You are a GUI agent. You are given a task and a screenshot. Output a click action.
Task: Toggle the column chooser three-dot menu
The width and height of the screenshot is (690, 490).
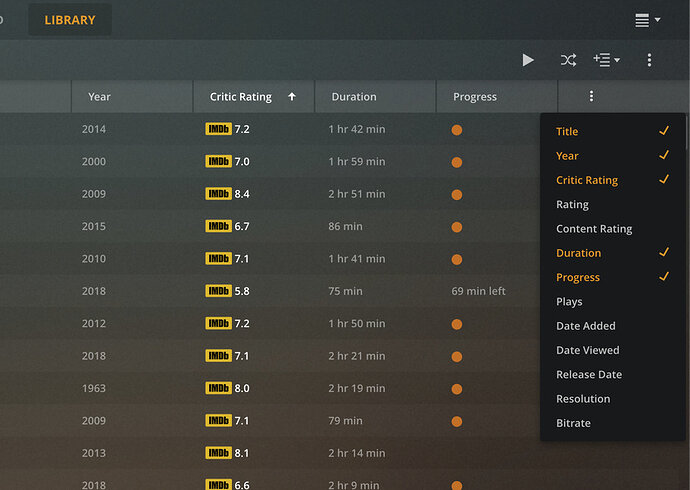591,96
